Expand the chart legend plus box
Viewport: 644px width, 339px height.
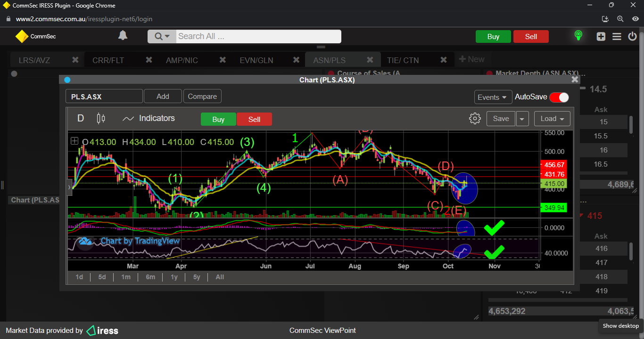74,141
